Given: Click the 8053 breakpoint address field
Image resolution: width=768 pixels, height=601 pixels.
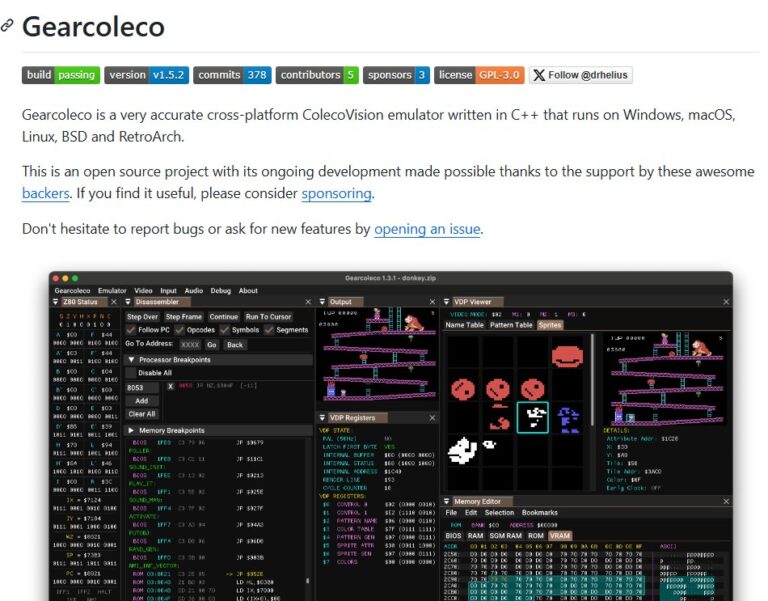Looking at the screenshot, I should coord(142,387).
